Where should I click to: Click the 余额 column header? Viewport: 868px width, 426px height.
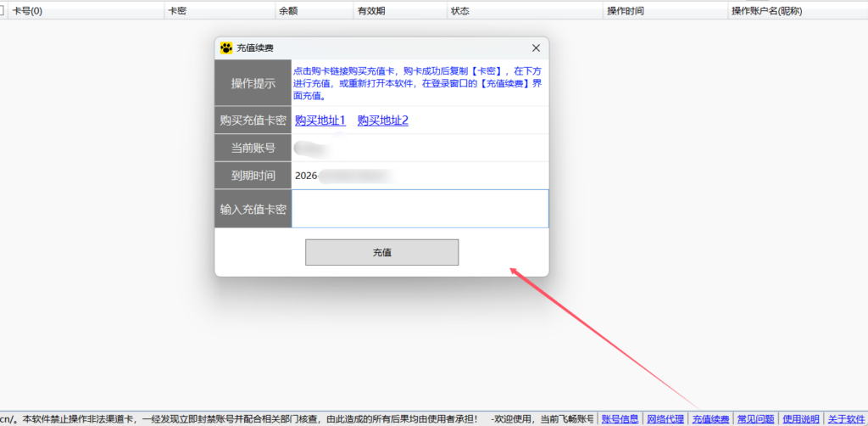click(x=314, y=10)
